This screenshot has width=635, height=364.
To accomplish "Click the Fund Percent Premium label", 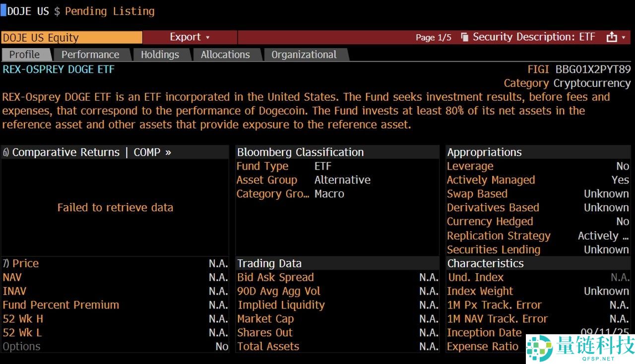I will pos(61,305).
